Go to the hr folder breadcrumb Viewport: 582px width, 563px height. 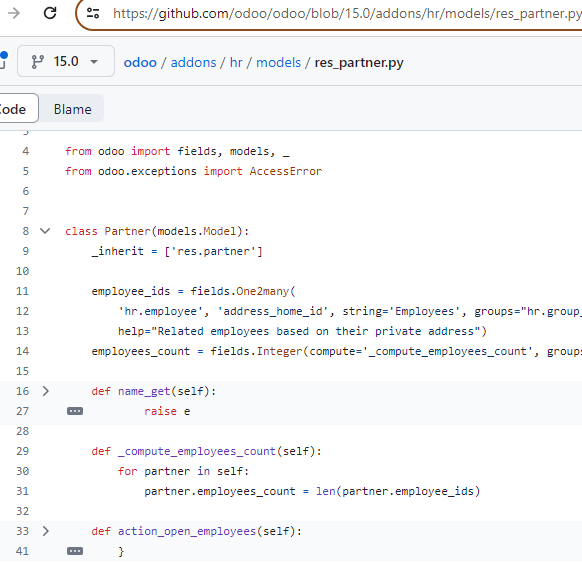(x=236, y=62)
